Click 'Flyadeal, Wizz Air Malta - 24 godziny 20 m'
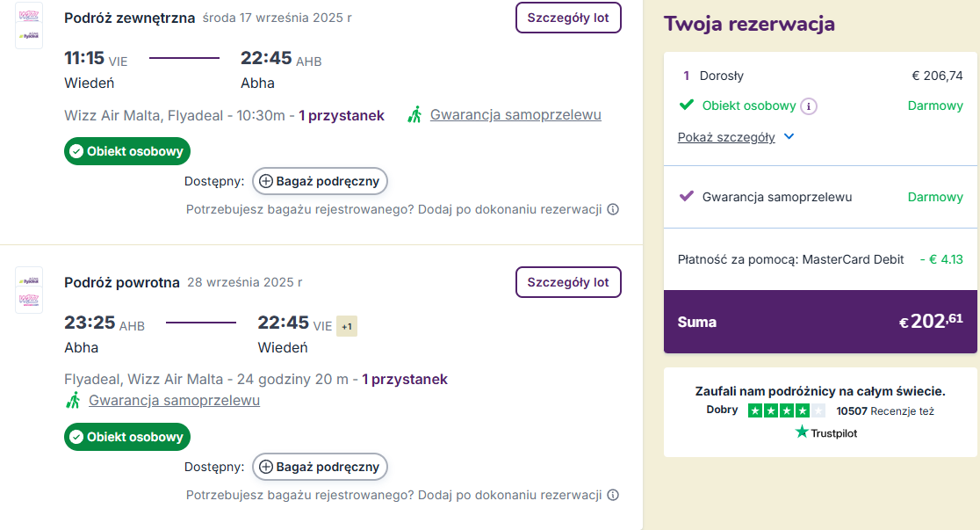This screenshot has width=980, height=530. point(206,379)
